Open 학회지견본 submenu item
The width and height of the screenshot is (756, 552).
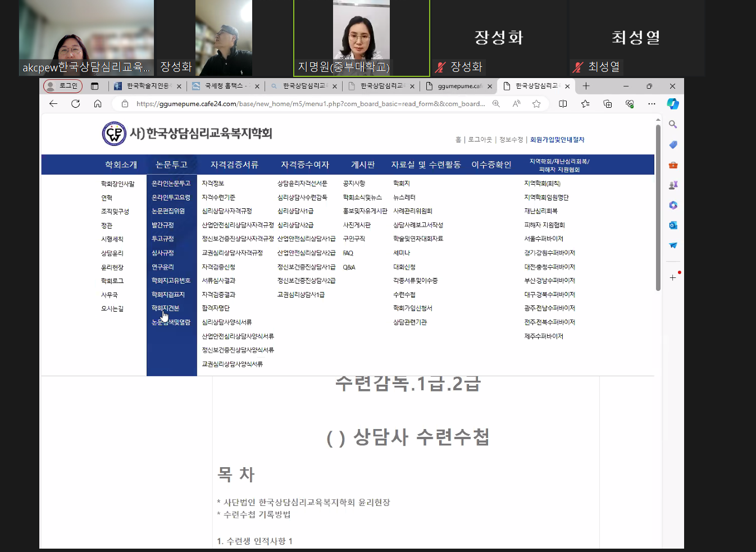pyautogui.click(x=166, y=308)
